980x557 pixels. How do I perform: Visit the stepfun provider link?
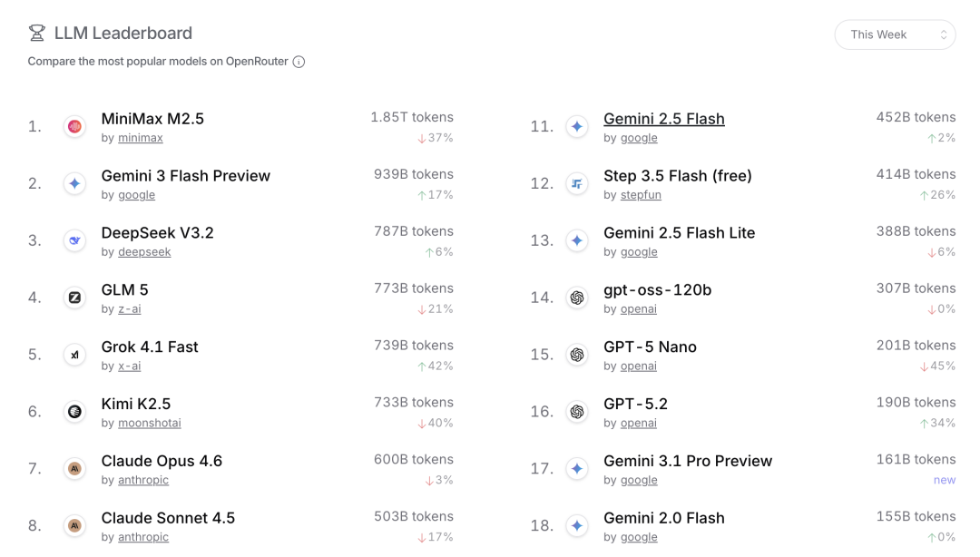(x=641, y=195)
